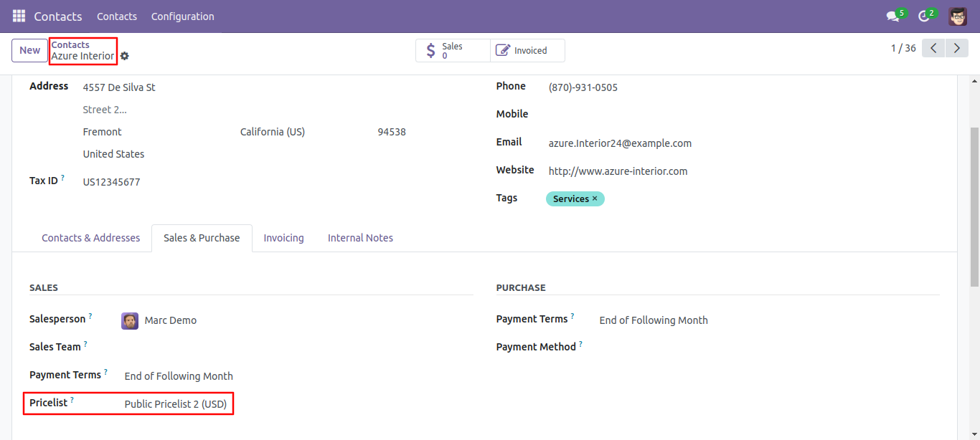Open the Internal Notes tab
980x440 pixels.
[360, 238]
